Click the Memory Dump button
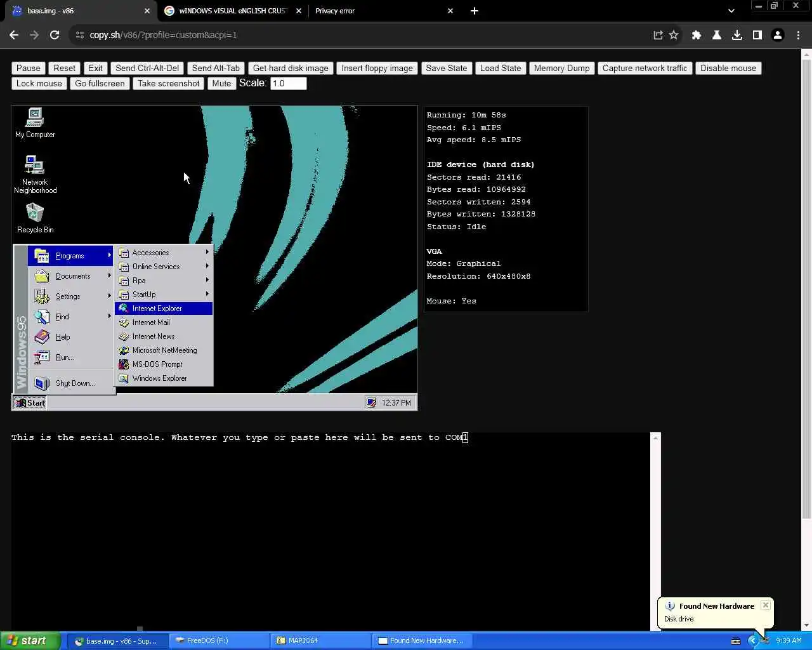812x650 pixels. [561, 68]
